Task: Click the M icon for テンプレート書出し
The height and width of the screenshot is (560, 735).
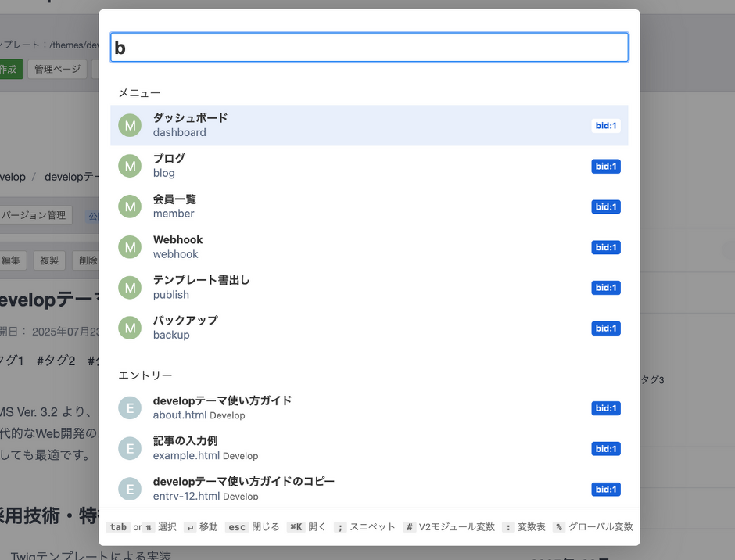Action: (x=130, y=287)
